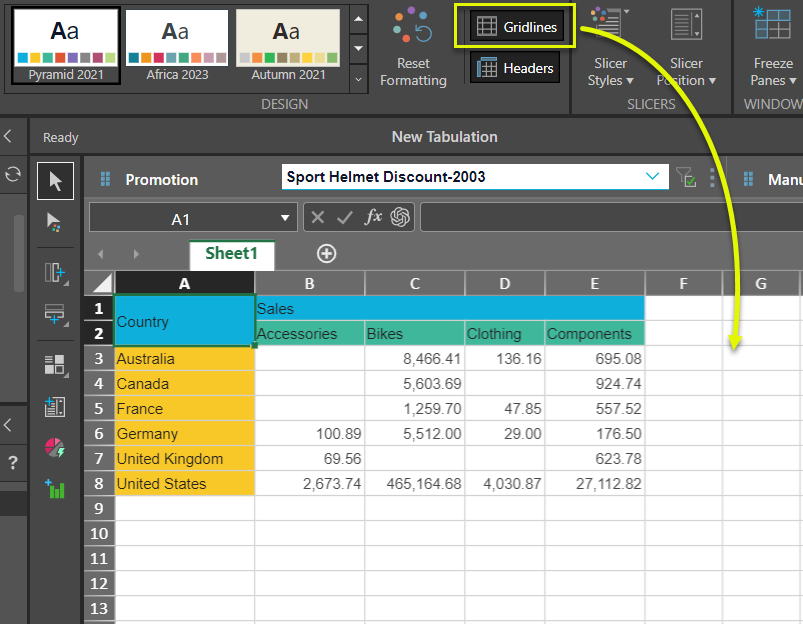803x624 pixels.
Task: Expand the Promotion slicer dropdown list
Action: [x=654, y=177]
